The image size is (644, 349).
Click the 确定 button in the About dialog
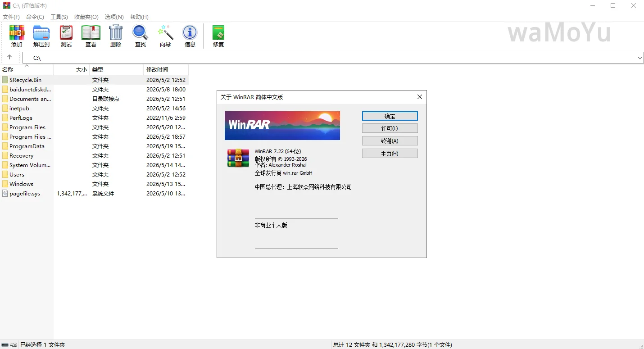[x=390, y=116]
